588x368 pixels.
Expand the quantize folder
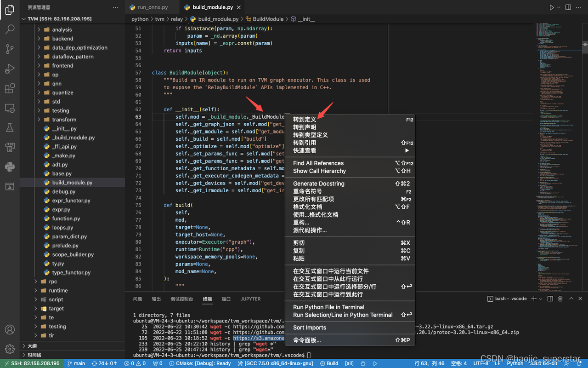[62, 92]
